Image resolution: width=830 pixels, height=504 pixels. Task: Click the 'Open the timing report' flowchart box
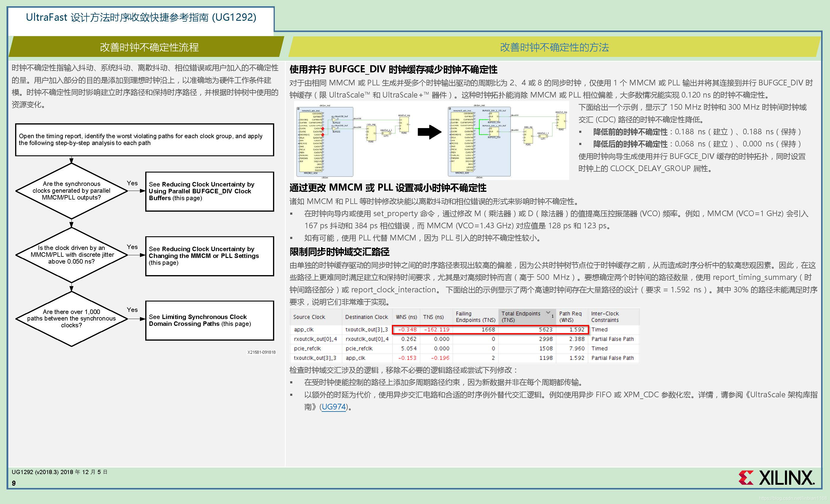coord(145,139)
